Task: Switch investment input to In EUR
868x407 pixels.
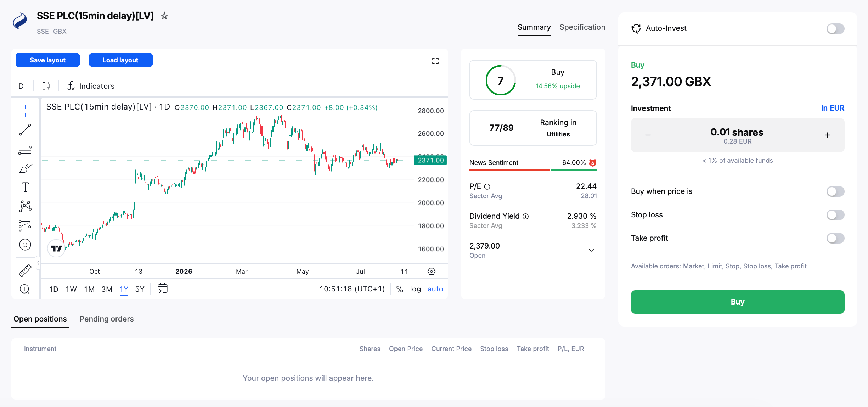Action: tap(833, 108)
